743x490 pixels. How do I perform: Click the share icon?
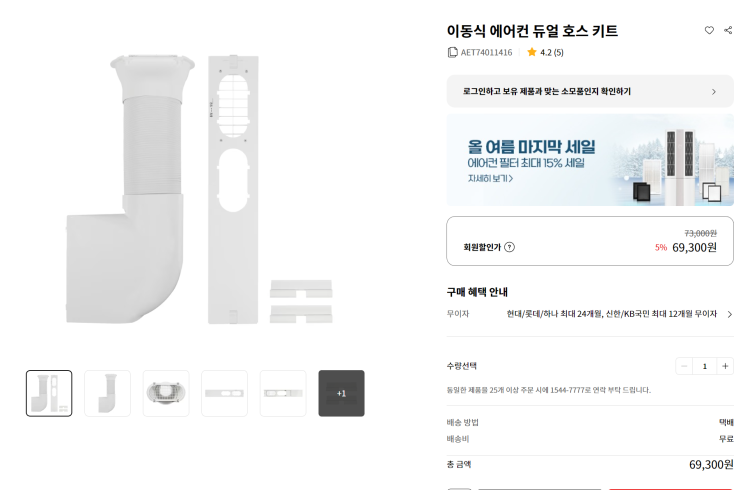point(727,30)
